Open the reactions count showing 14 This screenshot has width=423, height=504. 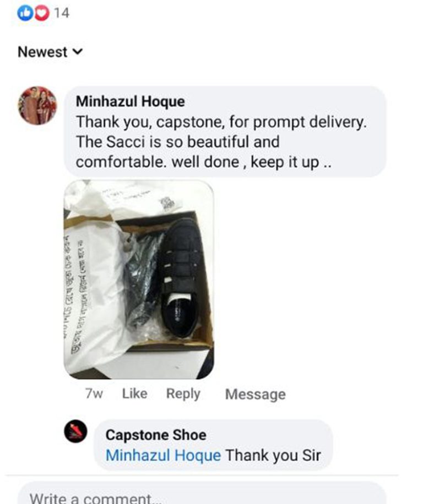(62, 13)
